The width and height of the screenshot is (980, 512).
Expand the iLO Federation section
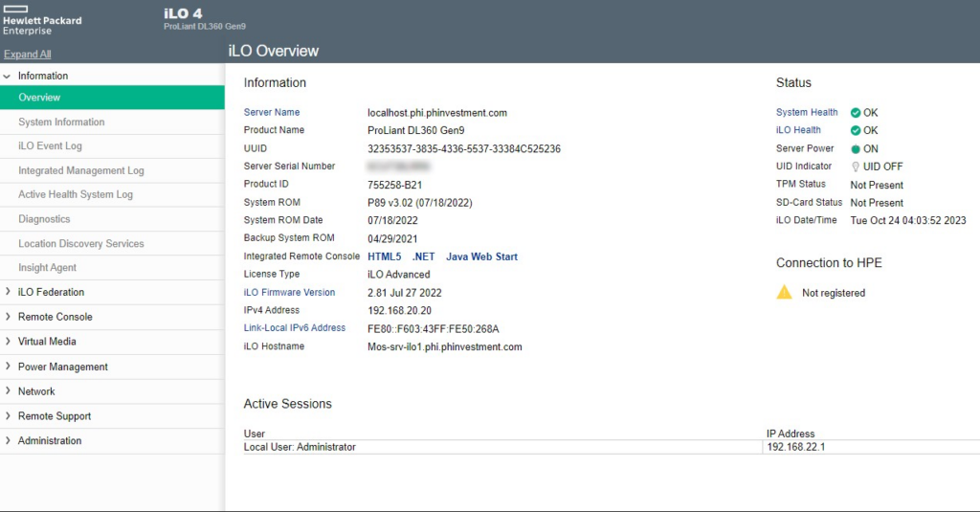(x=8, y=291)
